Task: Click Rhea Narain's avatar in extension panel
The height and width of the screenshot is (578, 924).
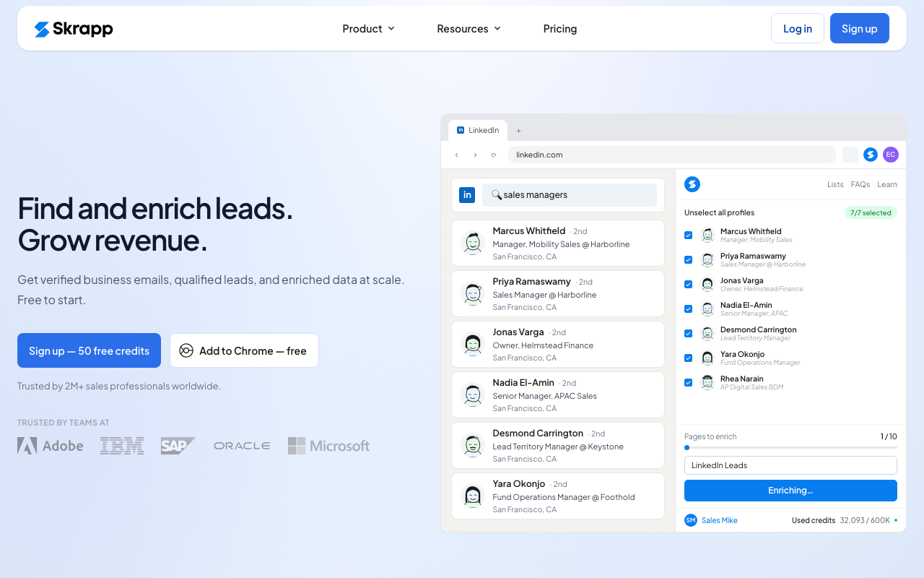Action: point(707,382)
